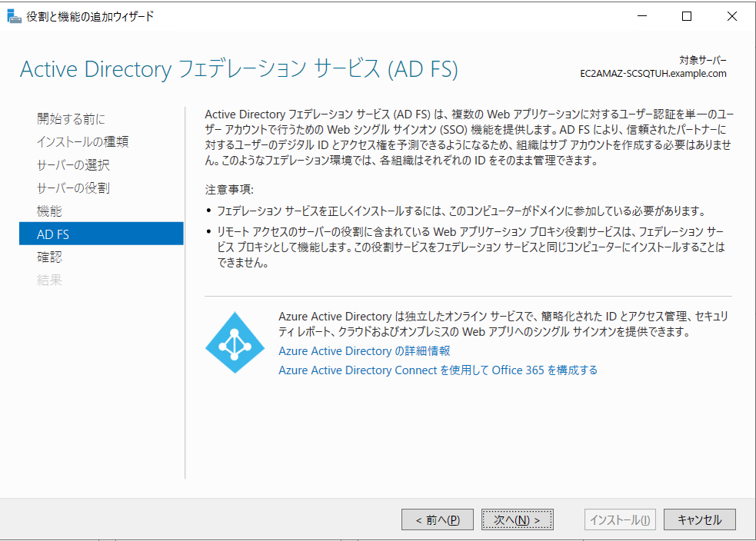
Task: Click the server name EC2AMAZ-SCSQTUH.example.com
Action: 653,74
